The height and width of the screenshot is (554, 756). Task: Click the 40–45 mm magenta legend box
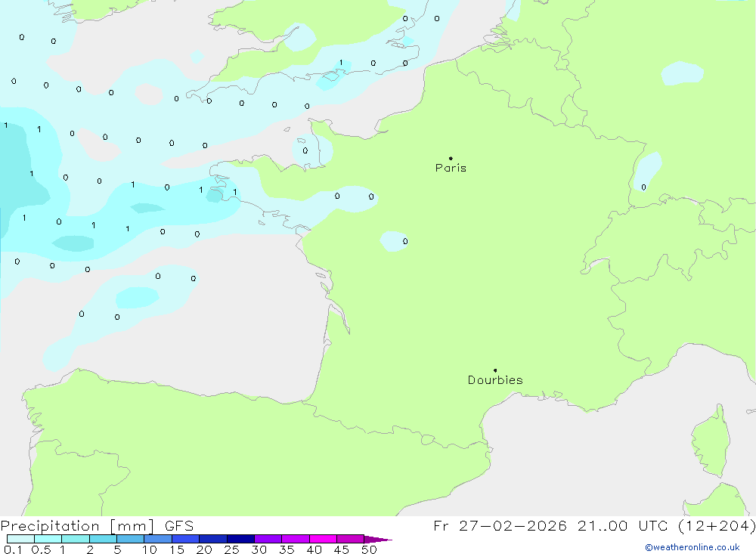pos(323,539)
